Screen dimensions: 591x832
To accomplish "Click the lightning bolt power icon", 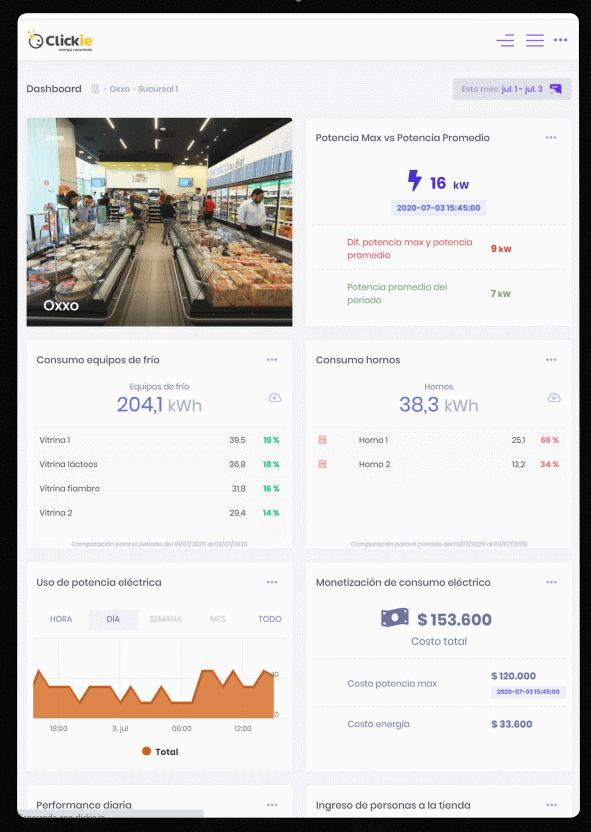I will pyautogui.click(x=414, y=180).
